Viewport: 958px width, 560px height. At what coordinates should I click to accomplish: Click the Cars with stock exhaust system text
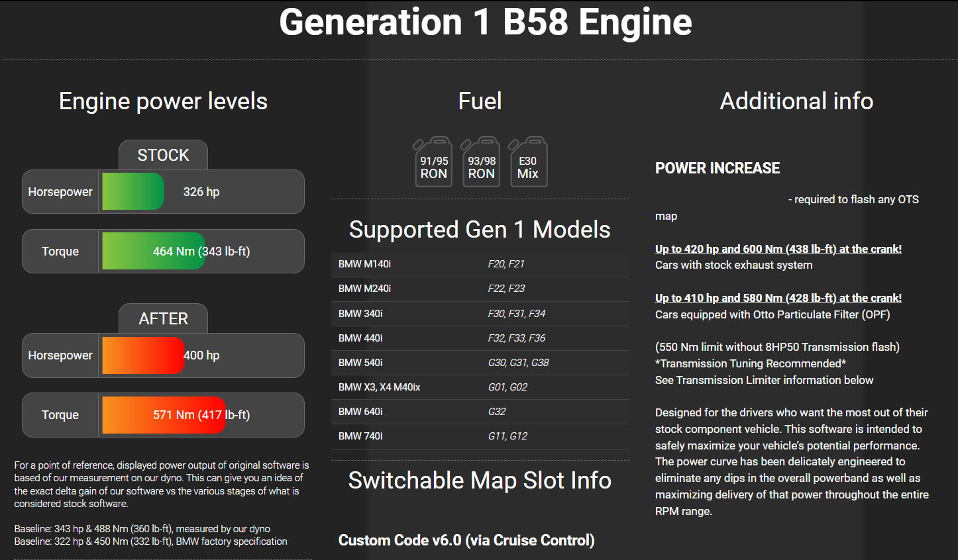pos(733,265)
